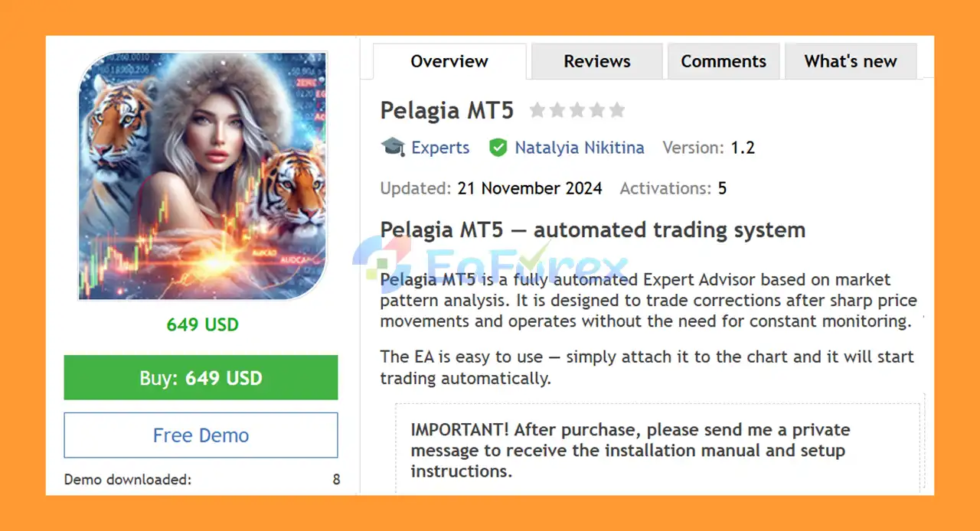
Task: Click the green verified seller badge
Action: [x=498, y=147]
